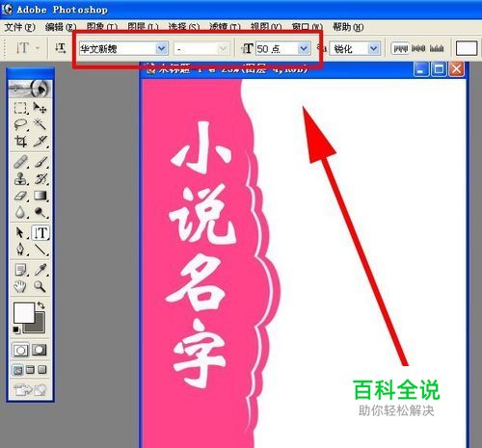This screenshot has height=448, width=482.
Task: Swap foreground and background colors
Action: tap(40, 305)
